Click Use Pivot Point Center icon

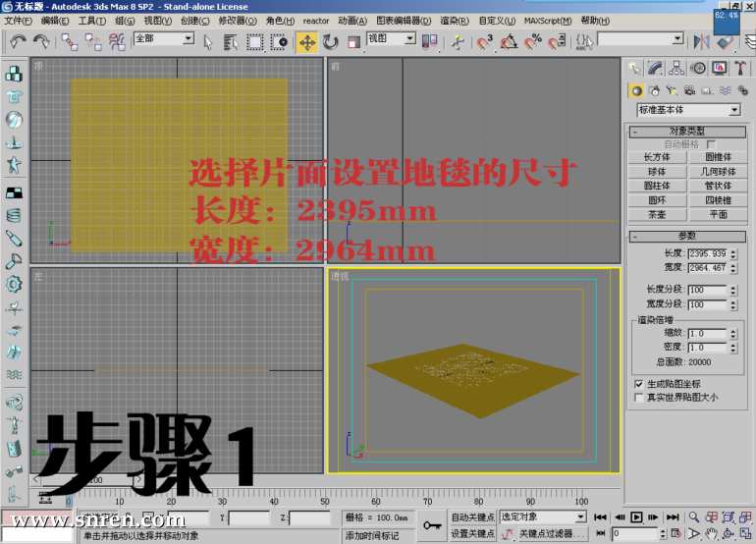pyautogui.click(x=429, y=42)
